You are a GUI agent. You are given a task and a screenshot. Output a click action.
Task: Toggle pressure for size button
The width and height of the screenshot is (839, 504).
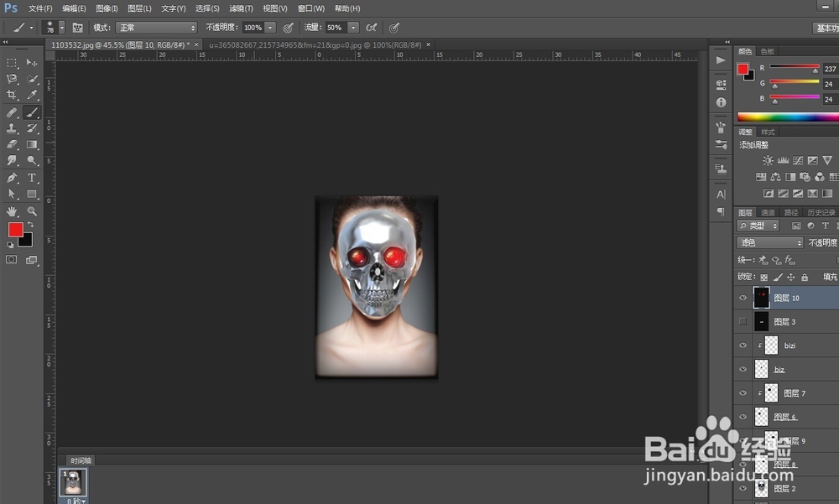pyautogui.click(x=394, y=28)
